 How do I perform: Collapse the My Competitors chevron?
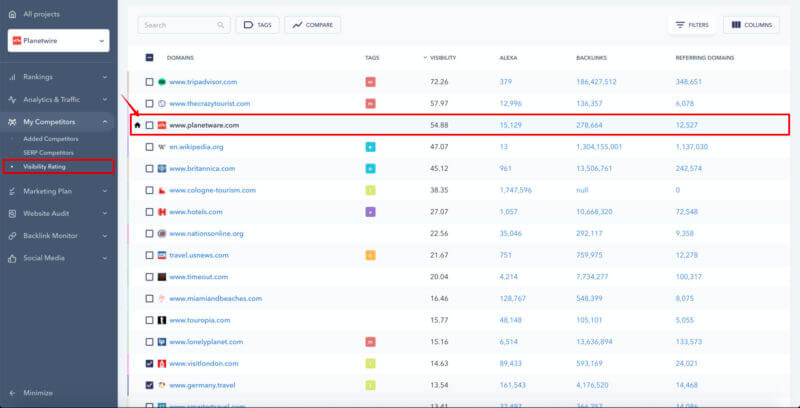coord(105,122)
